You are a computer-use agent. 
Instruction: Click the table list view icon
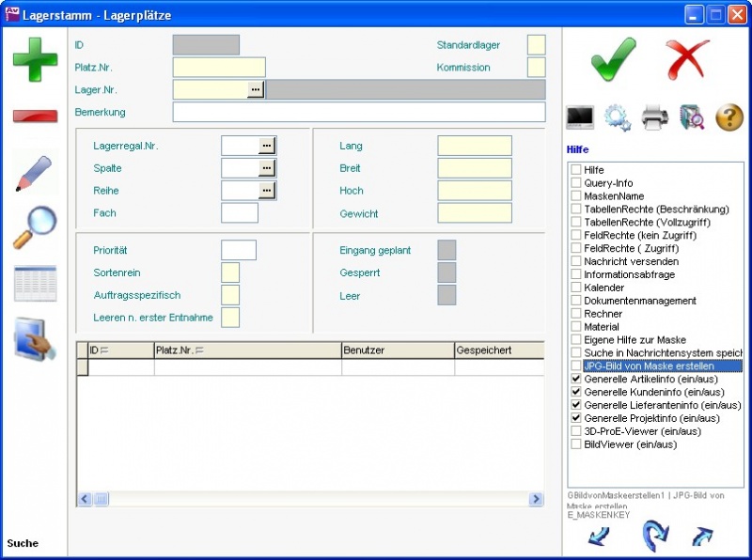coord(35,283)
